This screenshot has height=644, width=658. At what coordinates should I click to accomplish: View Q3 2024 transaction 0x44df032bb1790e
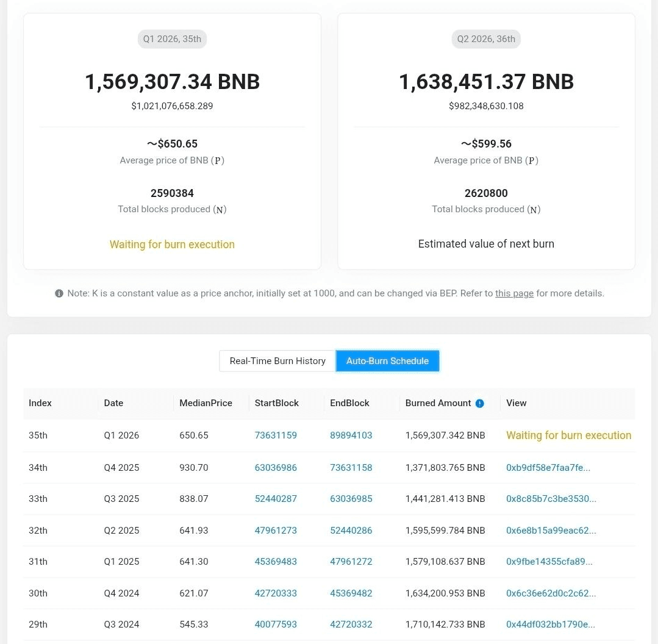pyautogui.click(x=550, y=624)
